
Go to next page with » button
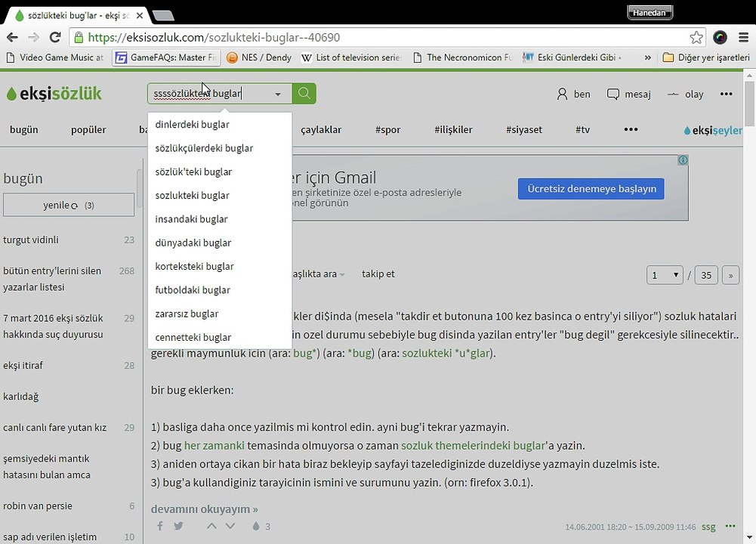730,275
